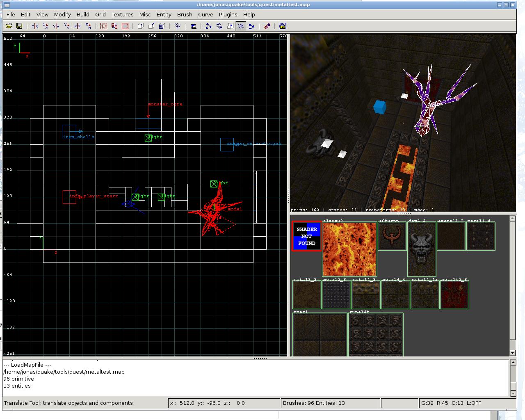Viewport: 525px width, 420px height.
Task: Click the CSG merge checkered cube icon
Action: (162, 26)
